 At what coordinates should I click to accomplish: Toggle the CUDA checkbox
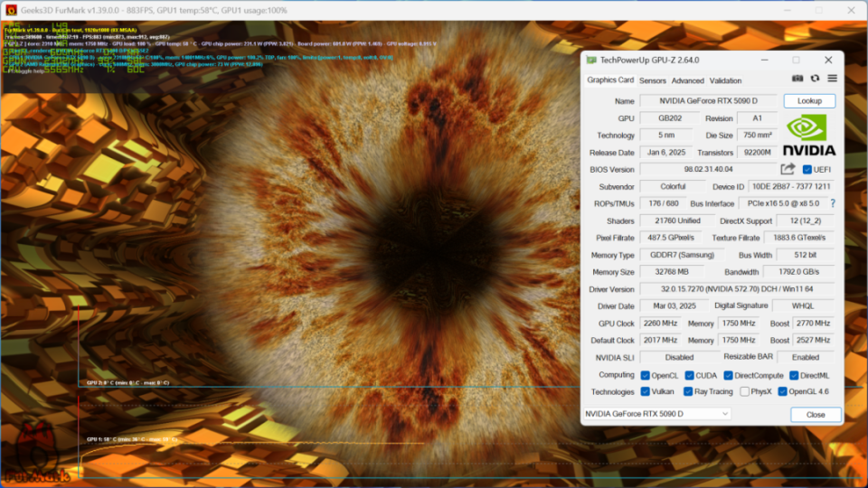[x=689, y=375]
